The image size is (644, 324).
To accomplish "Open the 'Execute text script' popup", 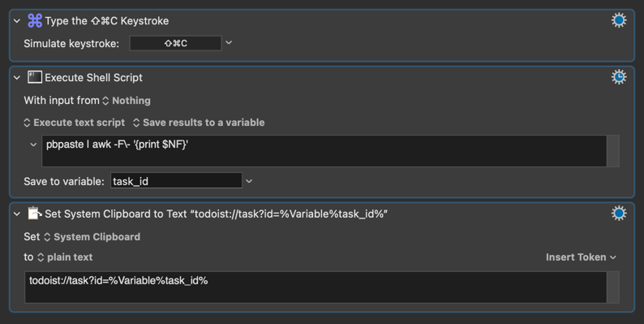I will coord(75,123).
